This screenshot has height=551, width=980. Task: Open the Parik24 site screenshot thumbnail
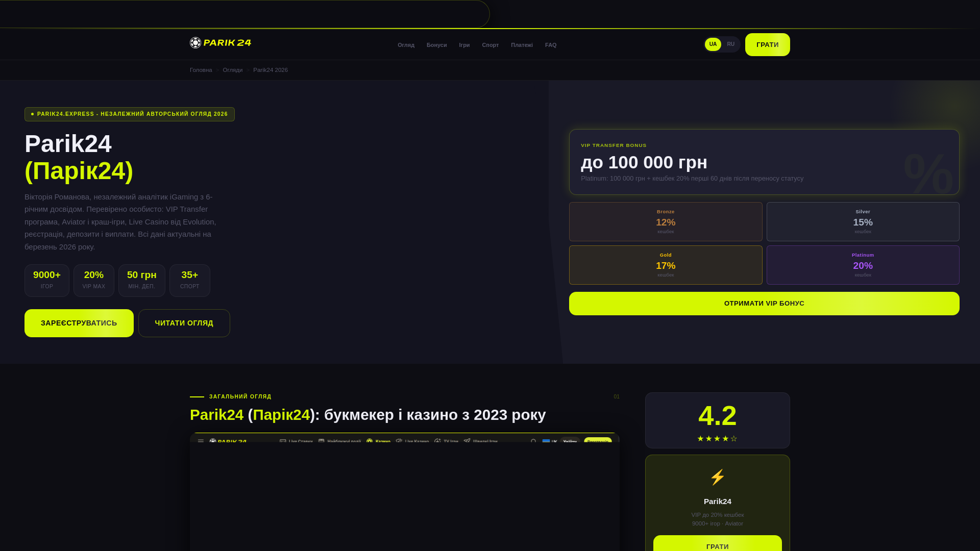point(405,492)
